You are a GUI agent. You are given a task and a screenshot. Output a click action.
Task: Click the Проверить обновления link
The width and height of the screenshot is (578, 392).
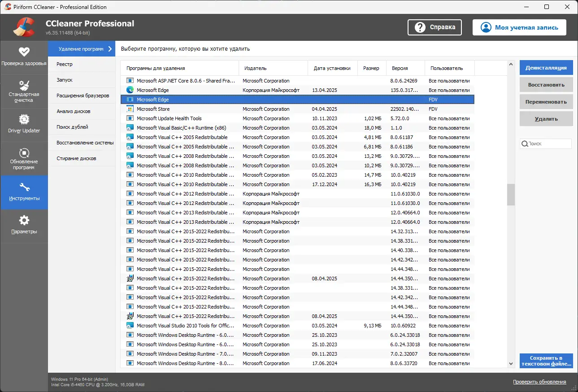click(539, 382)
